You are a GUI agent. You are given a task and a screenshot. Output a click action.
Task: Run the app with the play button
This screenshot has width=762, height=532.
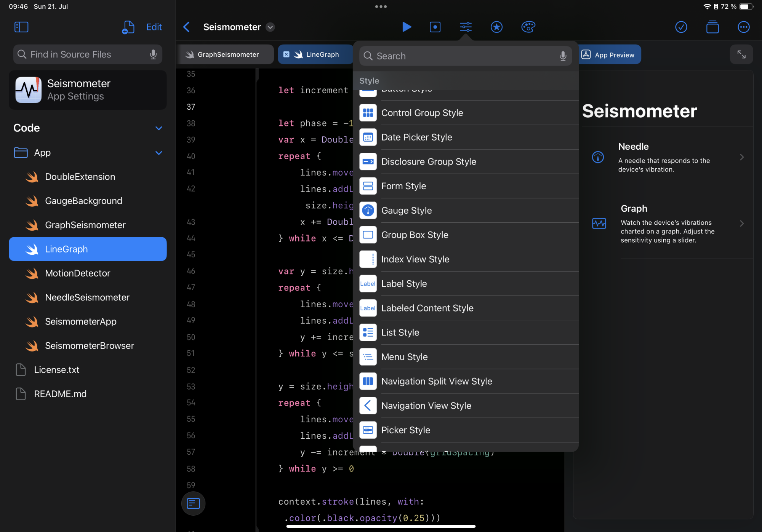pyautogui.click(x=407, y=27)
